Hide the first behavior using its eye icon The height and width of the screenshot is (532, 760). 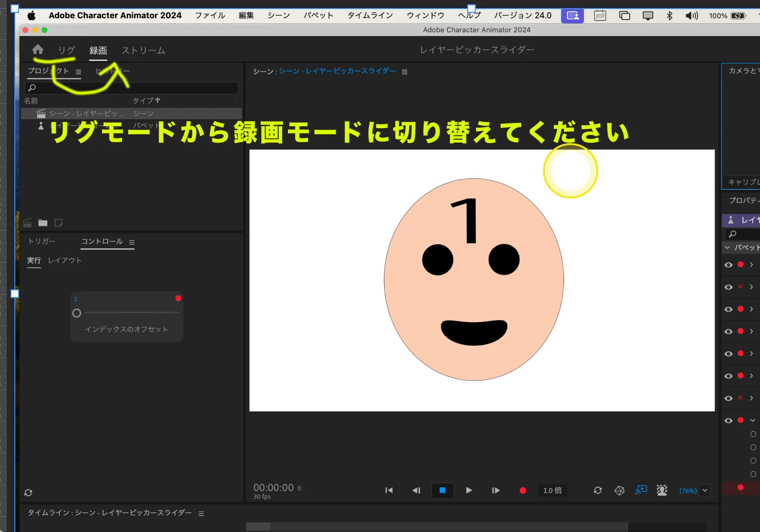(x=729, y=265)
